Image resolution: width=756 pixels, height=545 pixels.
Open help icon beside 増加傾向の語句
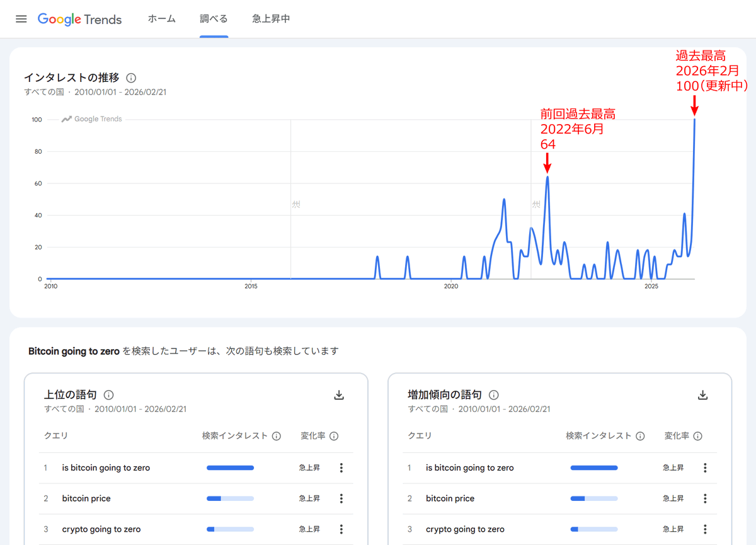(494, 395)
